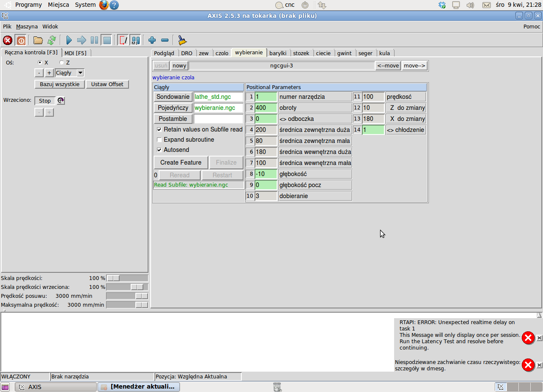This screenshot has height=392, width=543.
Task: Reload current file with green arrows icon
Action: 51,40
